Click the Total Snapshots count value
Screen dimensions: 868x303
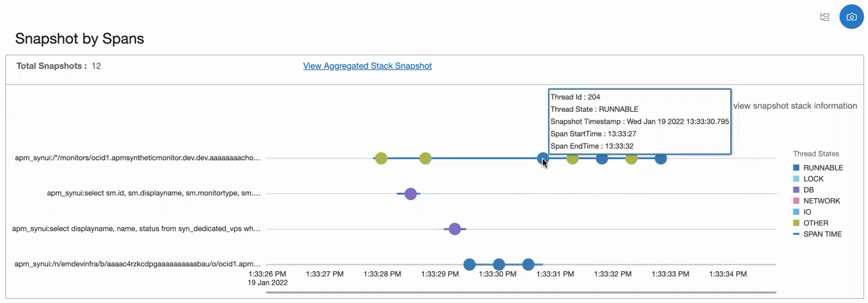(x=96, y=66)
